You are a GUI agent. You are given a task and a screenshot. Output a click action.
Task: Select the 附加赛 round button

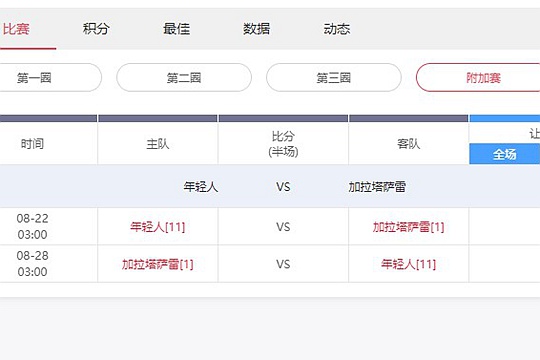479,78
